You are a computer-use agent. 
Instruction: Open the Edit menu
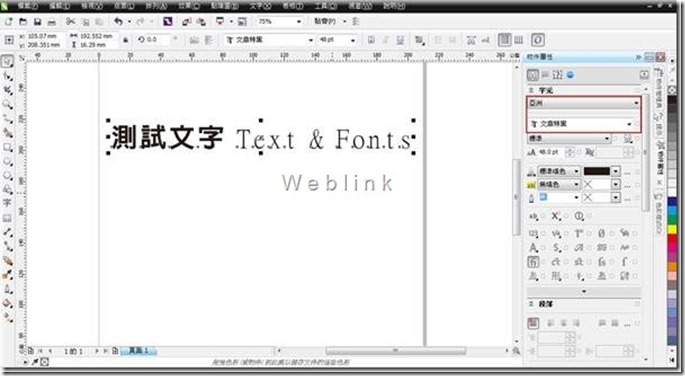point(59,6)
